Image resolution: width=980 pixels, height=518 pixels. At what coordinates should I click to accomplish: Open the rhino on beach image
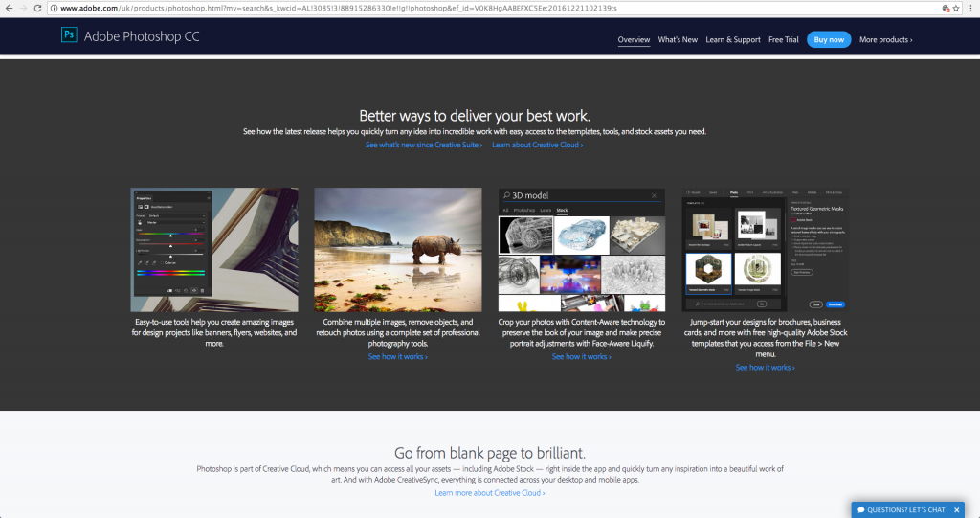point(397,250)
